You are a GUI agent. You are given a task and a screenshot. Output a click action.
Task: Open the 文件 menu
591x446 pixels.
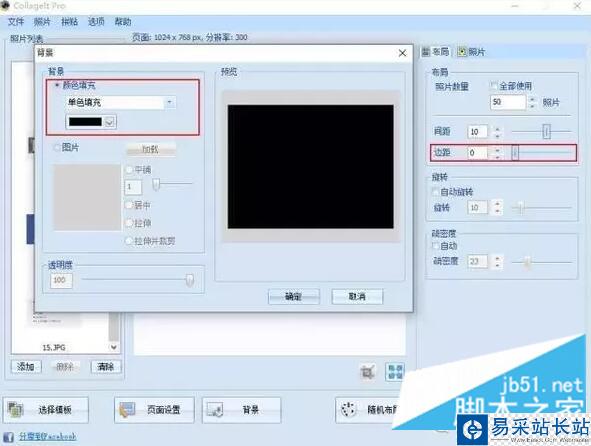pyautogui.click(x=16, y=22)
